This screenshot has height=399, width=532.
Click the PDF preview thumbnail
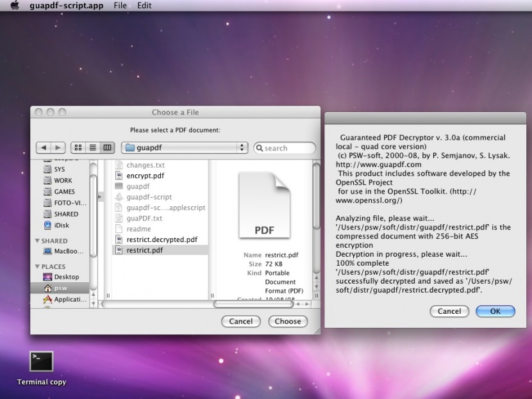click(x=265, y=206)
